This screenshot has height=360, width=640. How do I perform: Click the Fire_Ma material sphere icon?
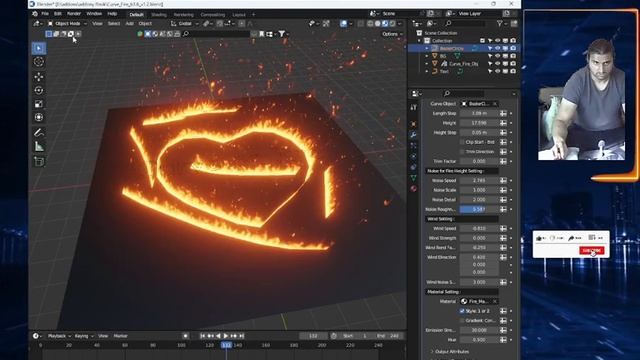pos(464,301)
